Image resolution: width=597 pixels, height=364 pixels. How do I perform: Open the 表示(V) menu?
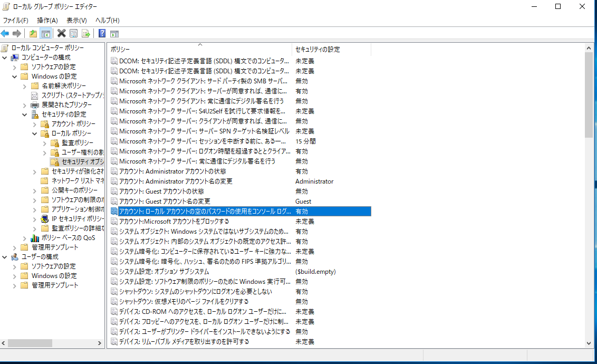coord(76,21)
